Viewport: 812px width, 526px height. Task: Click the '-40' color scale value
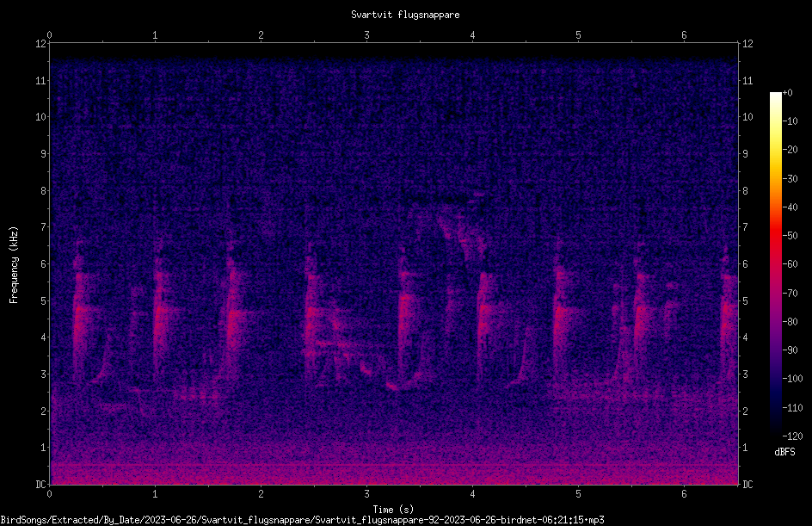click(x=790, y=207)
